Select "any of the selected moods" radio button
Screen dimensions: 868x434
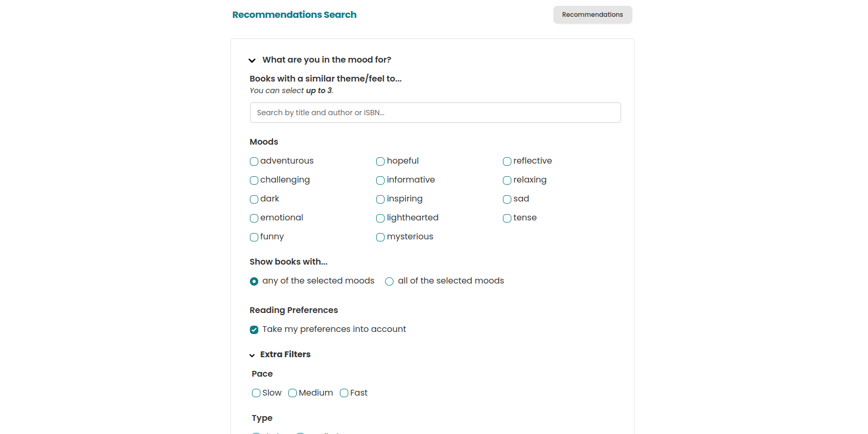(254, 281)
